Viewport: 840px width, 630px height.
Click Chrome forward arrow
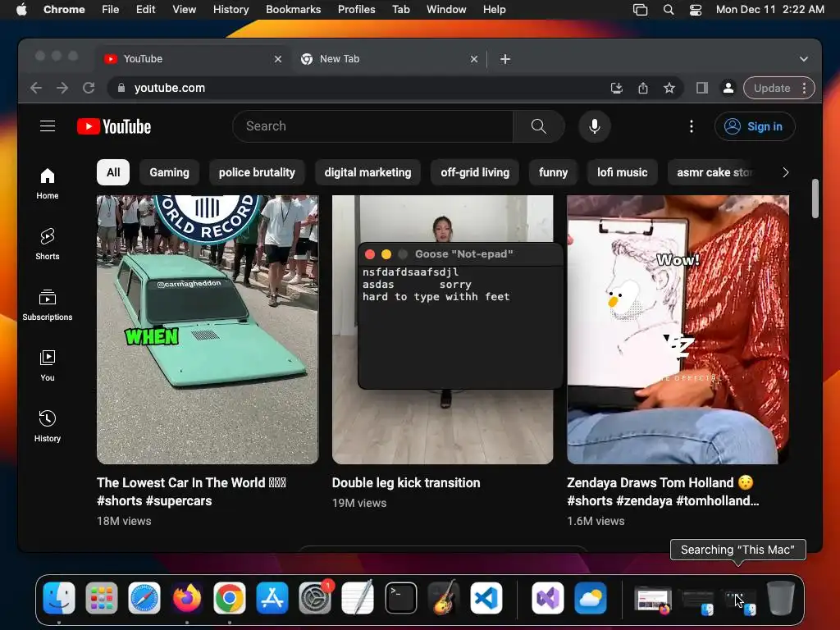click(62, 88)
